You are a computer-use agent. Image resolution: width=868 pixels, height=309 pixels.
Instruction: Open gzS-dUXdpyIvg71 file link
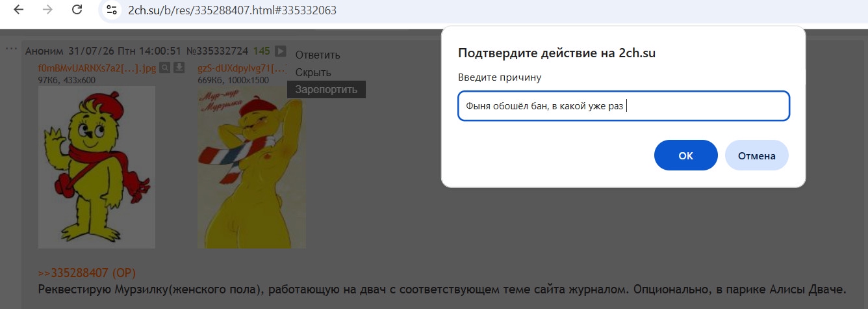tap(242, 68)
